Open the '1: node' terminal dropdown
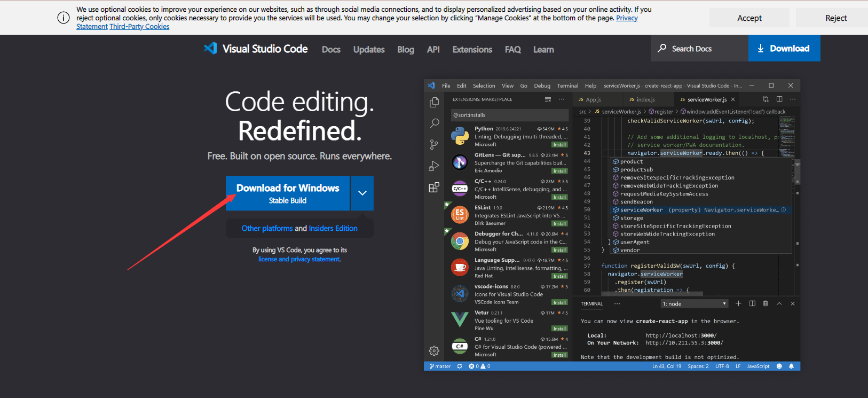Image resolution: width=868 pixels, height=398 pixels. (x=695, y=303)
